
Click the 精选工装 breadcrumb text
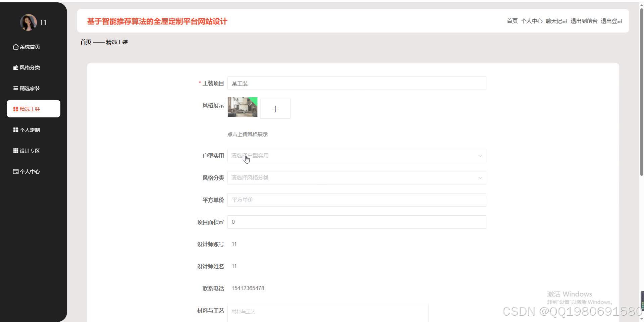tap(117, 42)
